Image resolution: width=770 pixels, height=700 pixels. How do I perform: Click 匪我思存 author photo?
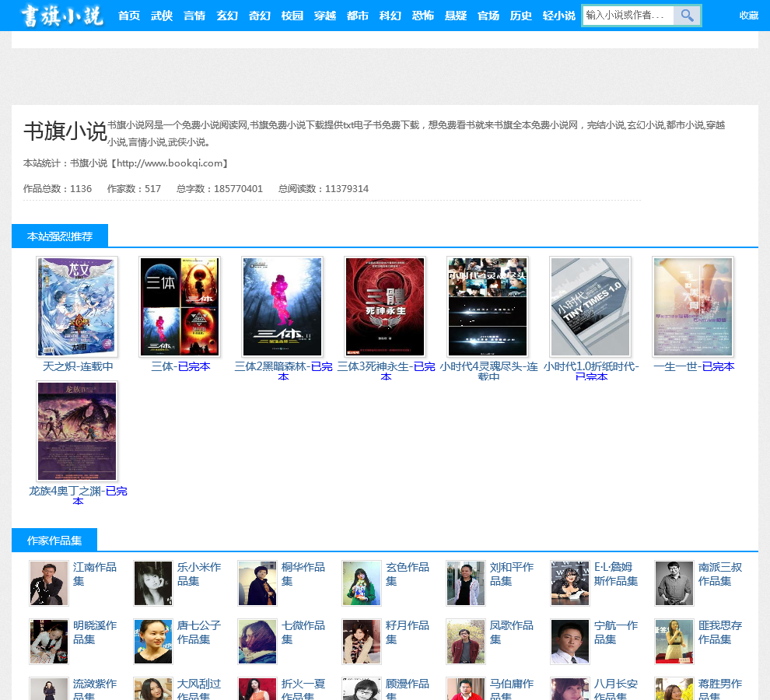coord(674,642)
